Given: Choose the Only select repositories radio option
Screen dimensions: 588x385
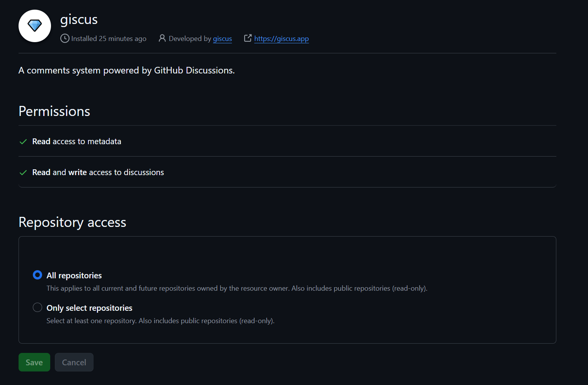Looking at the screenshot, I should pyautogui.click(x=37, y=307).
